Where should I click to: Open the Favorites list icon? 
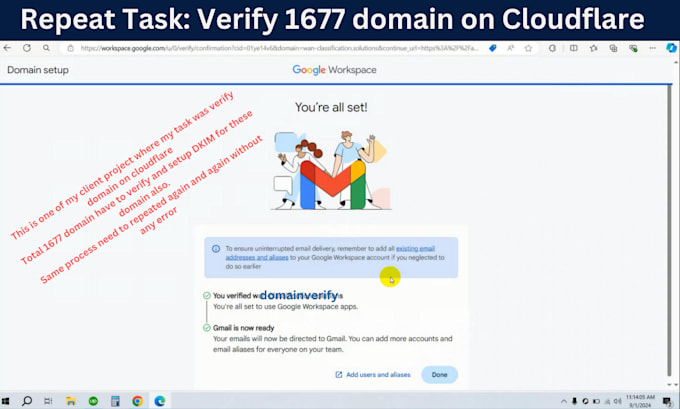[593, 48]
